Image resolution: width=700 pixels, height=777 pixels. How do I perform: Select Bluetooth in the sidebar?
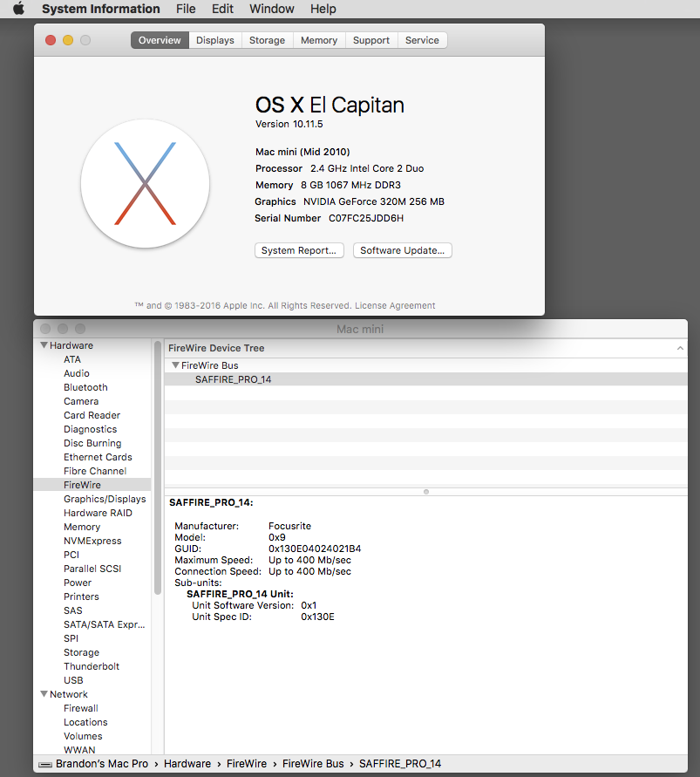point(85,387)
